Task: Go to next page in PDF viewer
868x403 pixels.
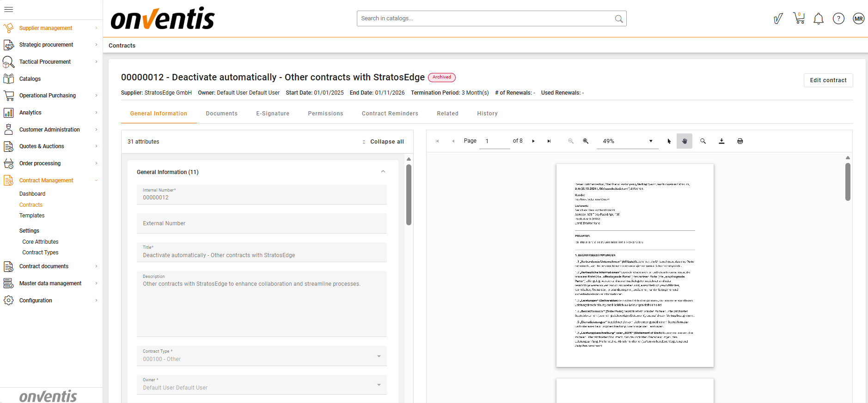Action: (533, 141)
